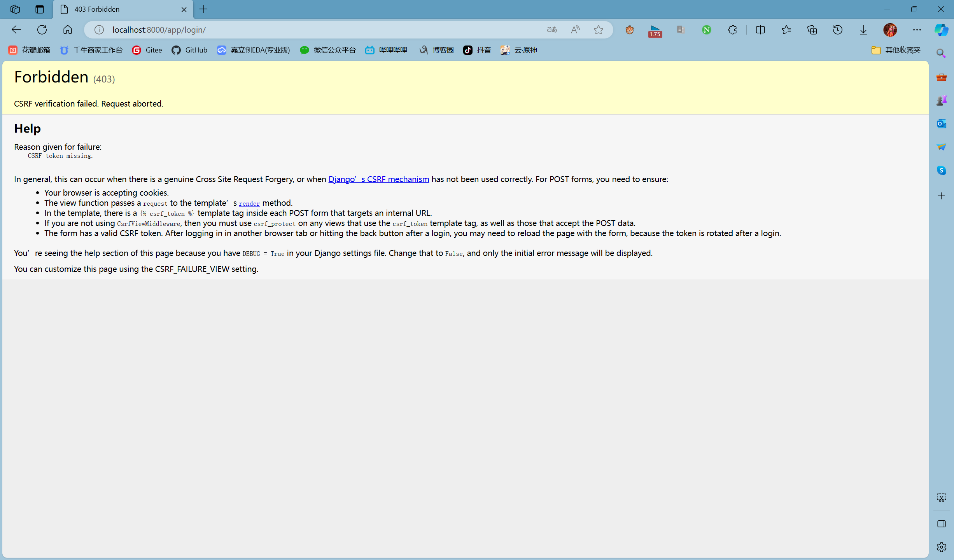Open Settings and more menu
The image size is (954, 560).
tap(917, 30)
